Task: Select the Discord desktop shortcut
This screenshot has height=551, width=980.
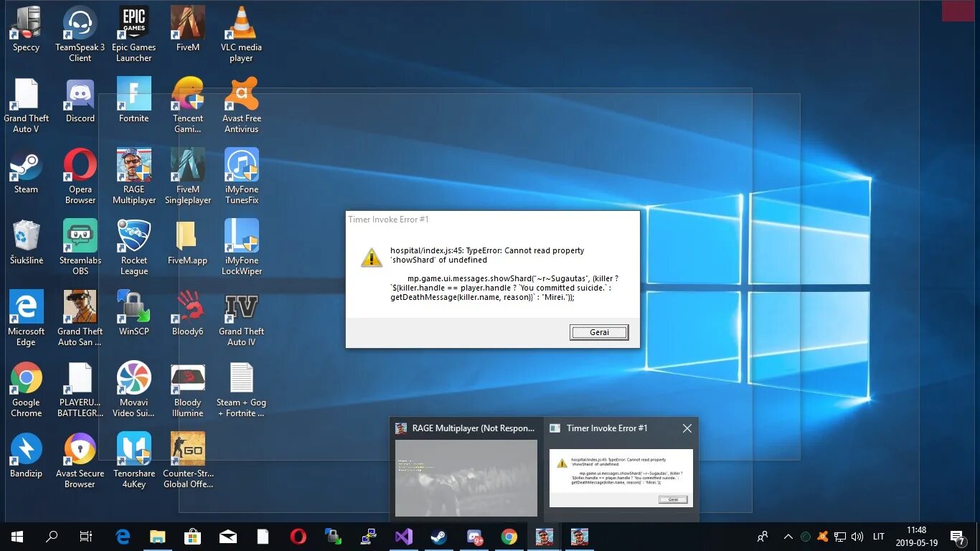Action: [80, 100]
